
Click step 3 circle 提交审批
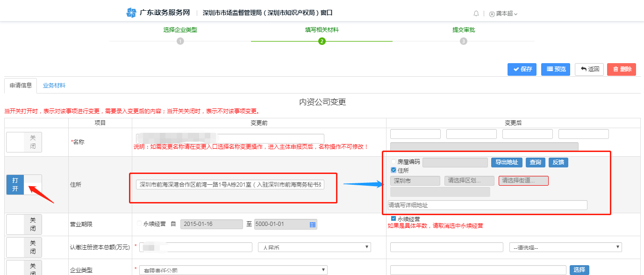tap(463, 41)
